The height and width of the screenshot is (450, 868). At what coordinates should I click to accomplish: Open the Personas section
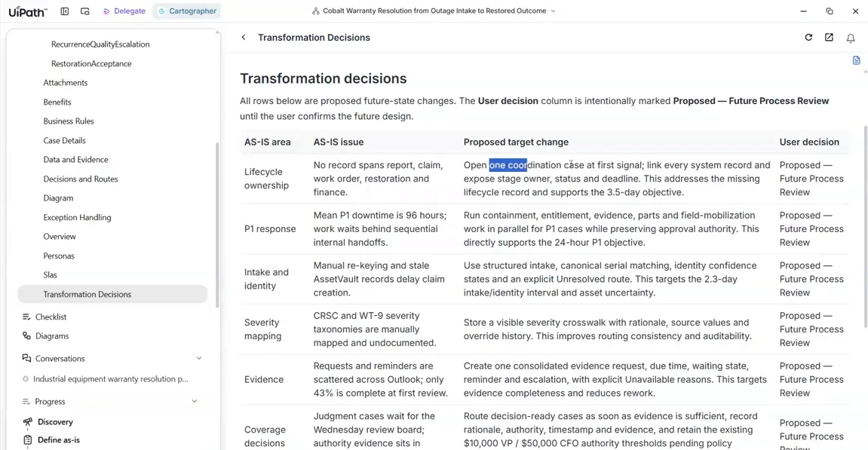point(59,256)
